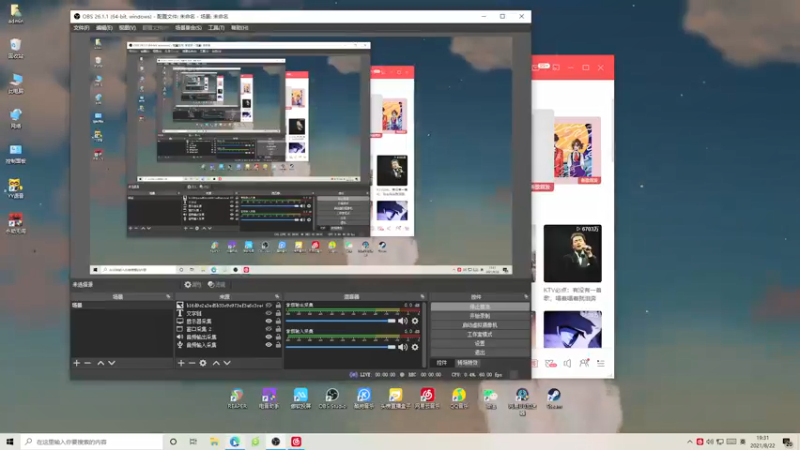Viewport: 800px width, 450px height.
Task: Hide the 音频输出采集 source
Action: (268, 337)
